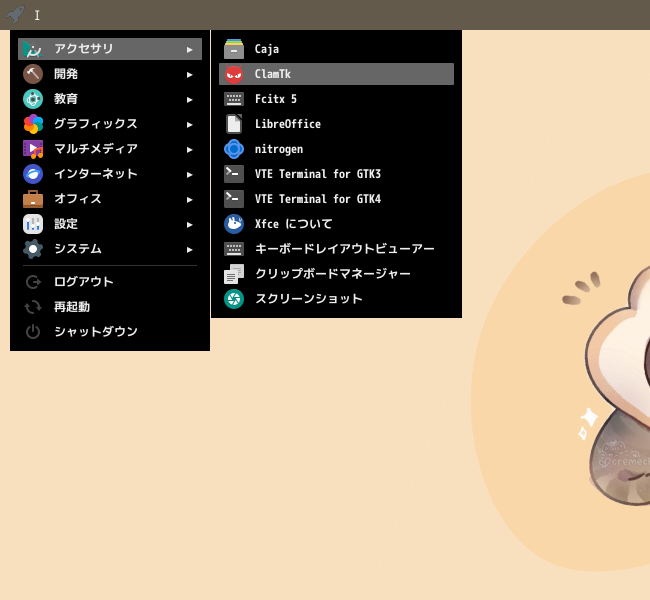The image size is (650, 600).
Task: Click the VTE Terminal for GTK3 text
Action: (x=318, y=174)
